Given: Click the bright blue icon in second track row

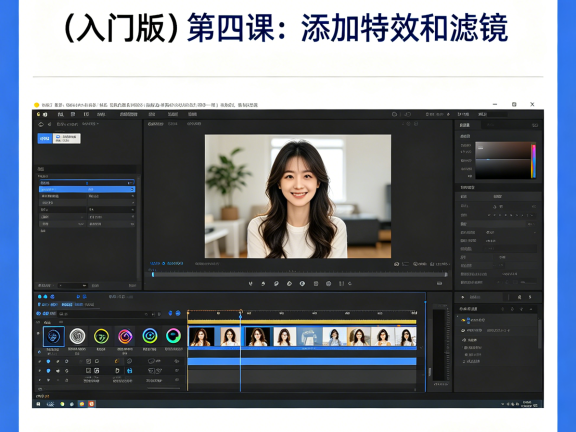Looking at the screenshot, I should point(129,371).
